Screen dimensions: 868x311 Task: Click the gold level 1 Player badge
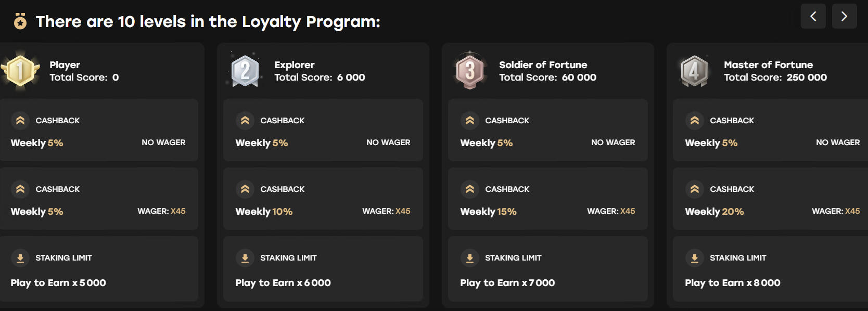[x=20, y=71]
